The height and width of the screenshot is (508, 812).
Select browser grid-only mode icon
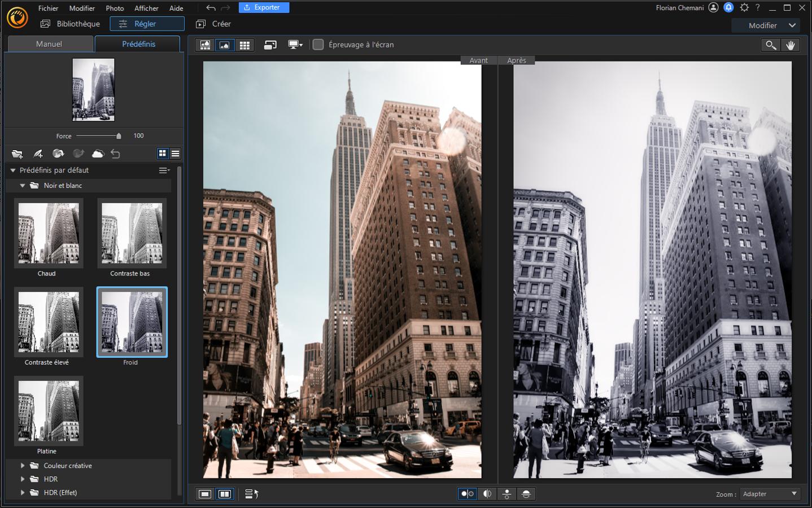click(x=245, y=45)
